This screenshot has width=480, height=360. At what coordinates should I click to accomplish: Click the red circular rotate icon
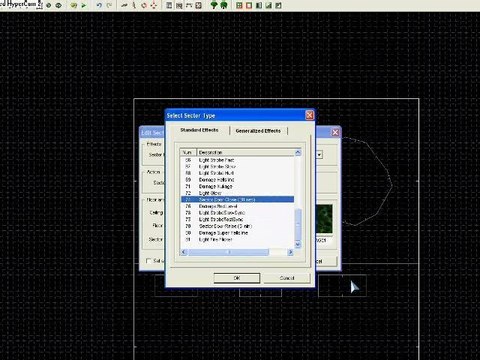click(x=144, y=5)
